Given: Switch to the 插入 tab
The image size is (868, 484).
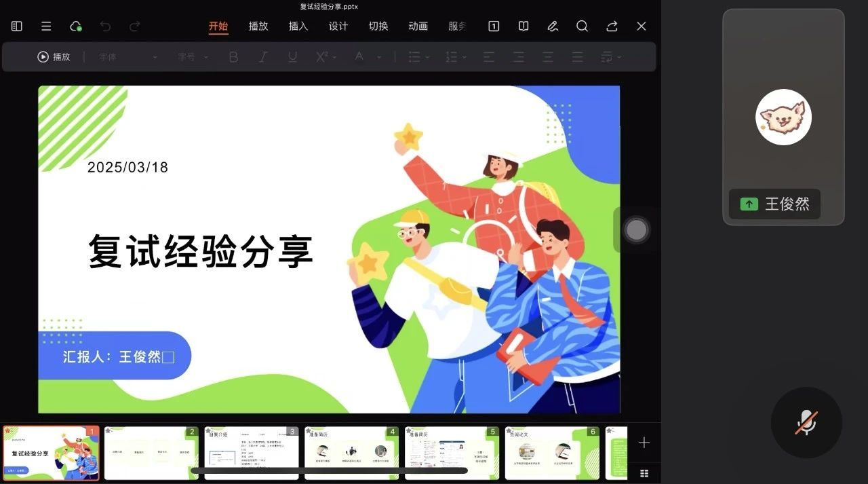Looking at the screenshot, I should pyautogui.click(x=298, y=26).
